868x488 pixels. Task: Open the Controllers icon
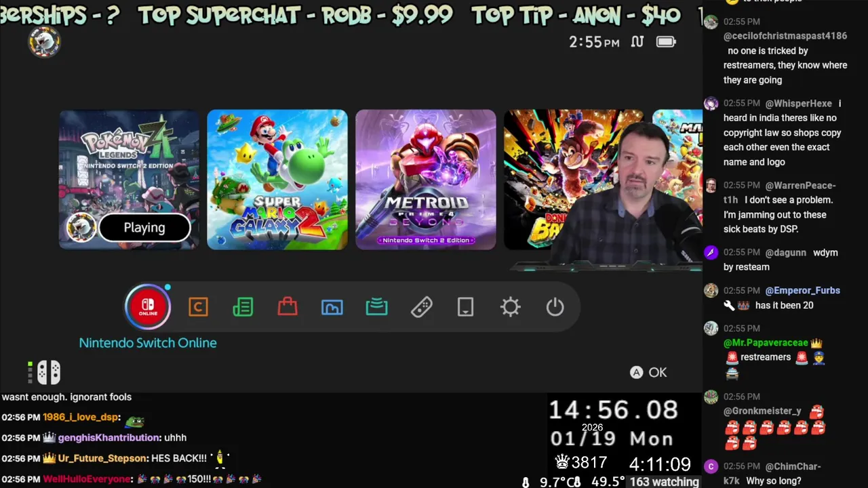pos(421,307)
